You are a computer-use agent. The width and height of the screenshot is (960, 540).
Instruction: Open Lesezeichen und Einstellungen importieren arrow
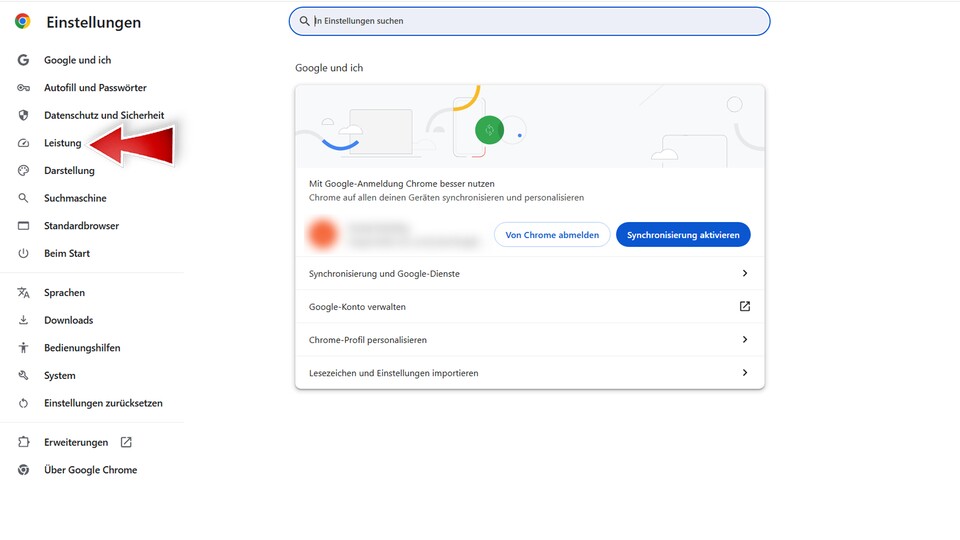(x=744, y=373)
